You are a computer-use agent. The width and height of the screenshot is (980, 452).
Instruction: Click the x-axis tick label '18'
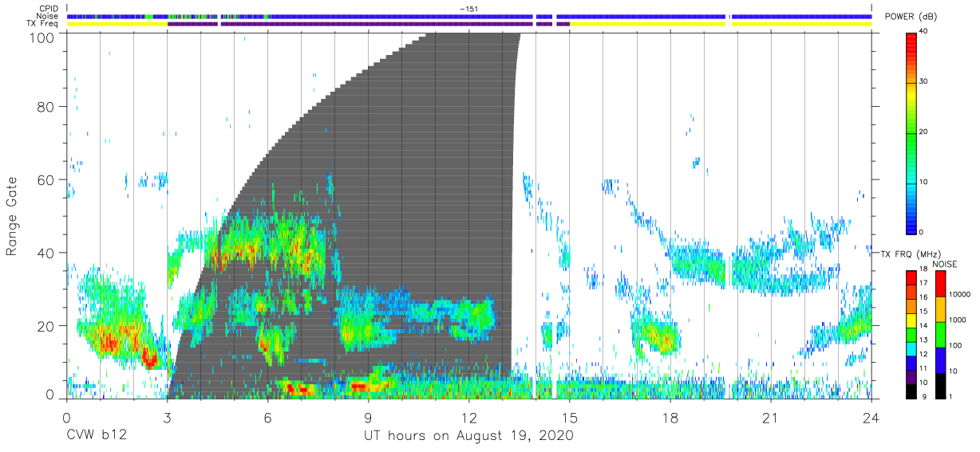click(670, 418)
